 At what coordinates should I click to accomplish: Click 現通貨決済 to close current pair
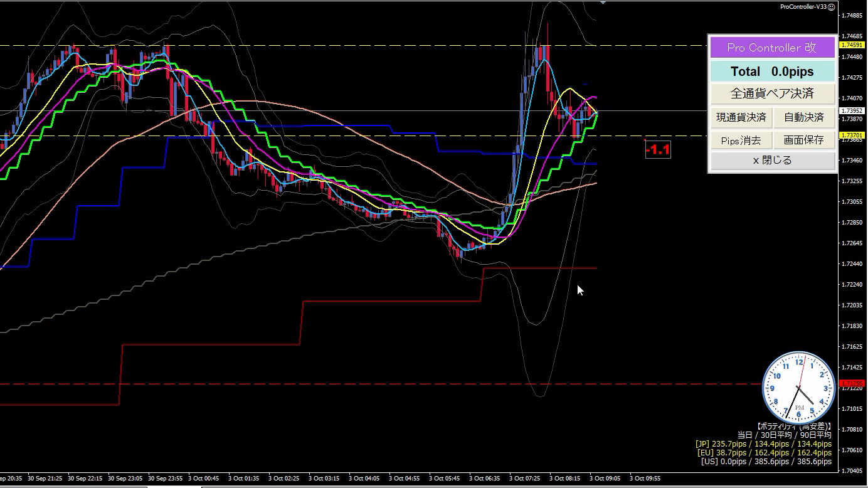click(x=741, y=117)
